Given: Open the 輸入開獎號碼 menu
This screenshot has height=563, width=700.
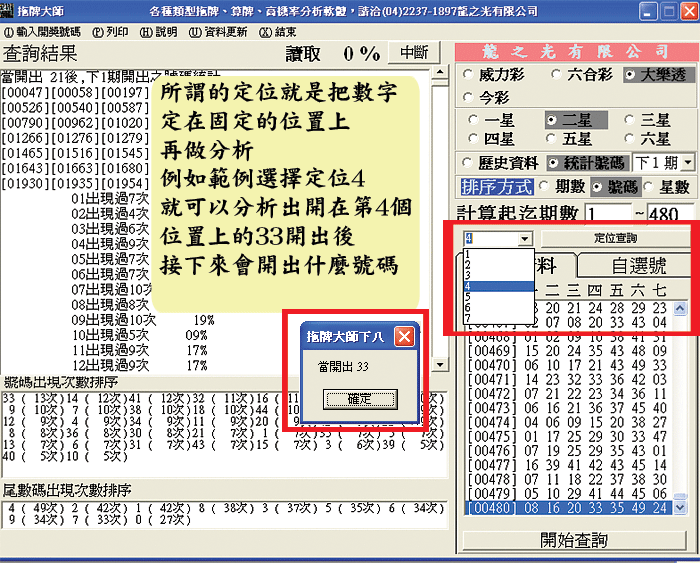Looking at the screenshot, I should [x=42, y=32].
